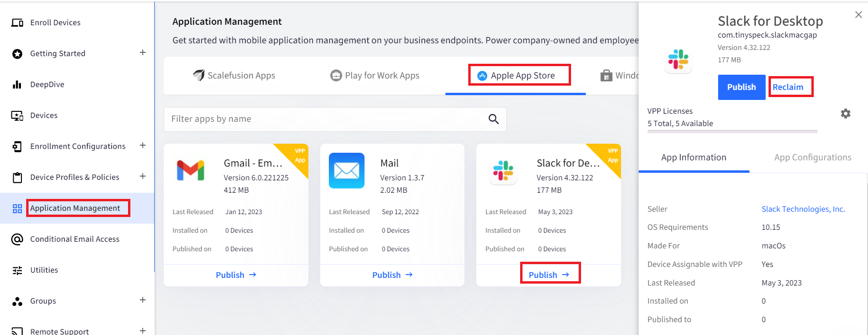Click '5 Total, 5 Available' text
The image size is (868, 335).
(680, 124)
